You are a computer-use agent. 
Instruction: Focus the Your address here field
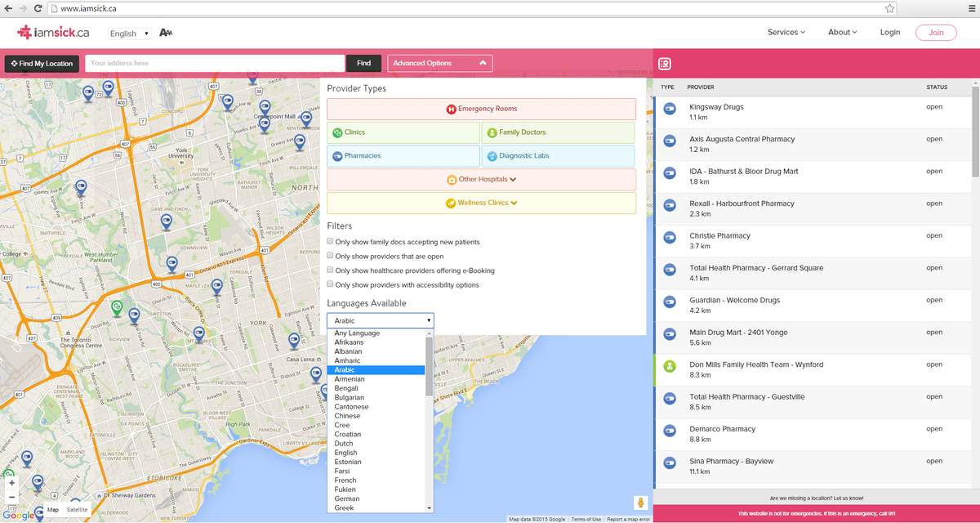pos(215,63)
